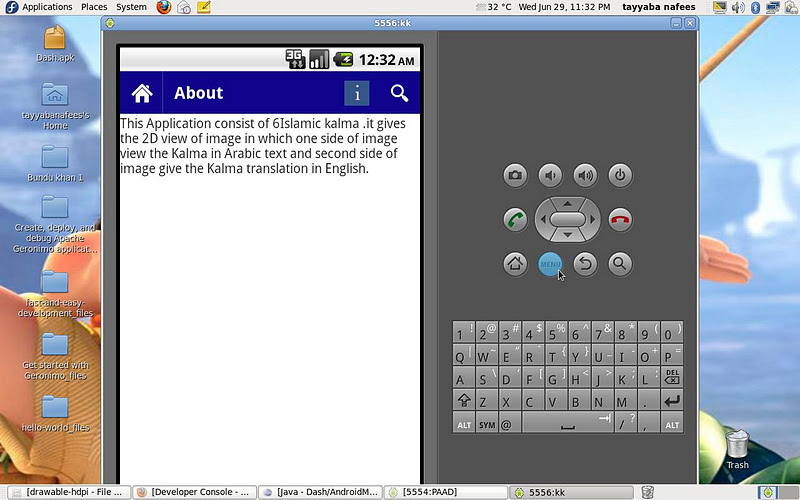The width and height of the screenshot is (800, 500).
Task: Open the System menu
Action: tap(131, 7)
